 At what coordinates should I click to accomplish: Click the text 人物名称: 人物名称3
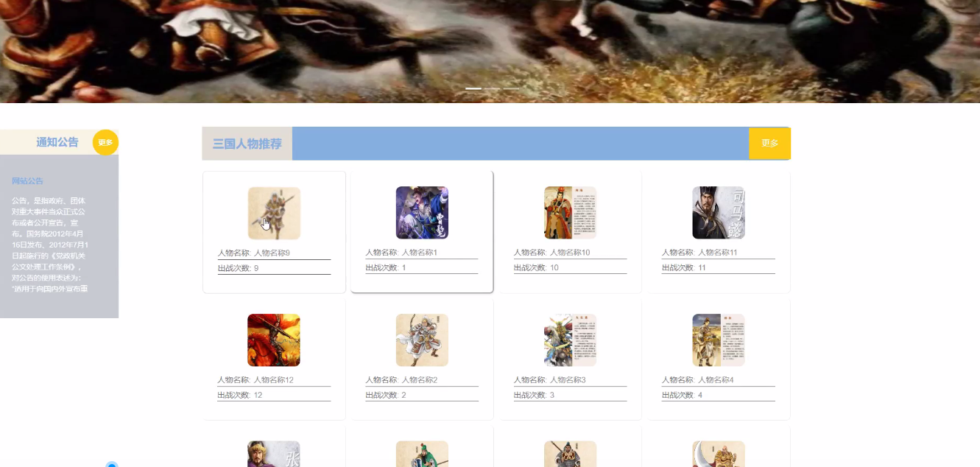[x=550, y=380]
